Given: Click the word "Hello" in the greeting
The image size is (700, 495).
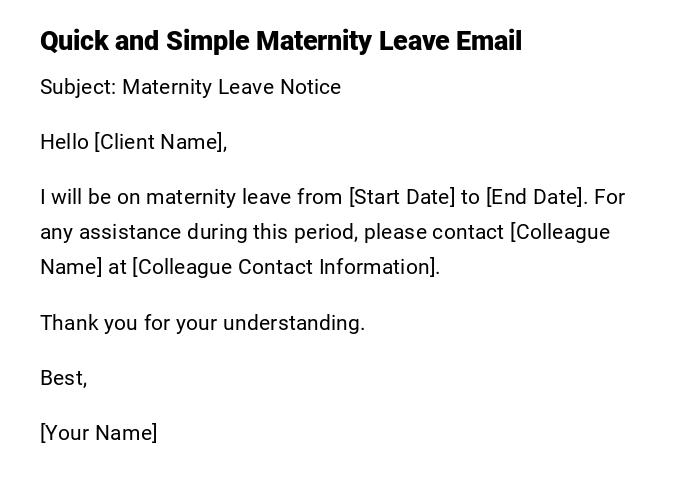Looking at the screenshot, I should pos(64,142).
